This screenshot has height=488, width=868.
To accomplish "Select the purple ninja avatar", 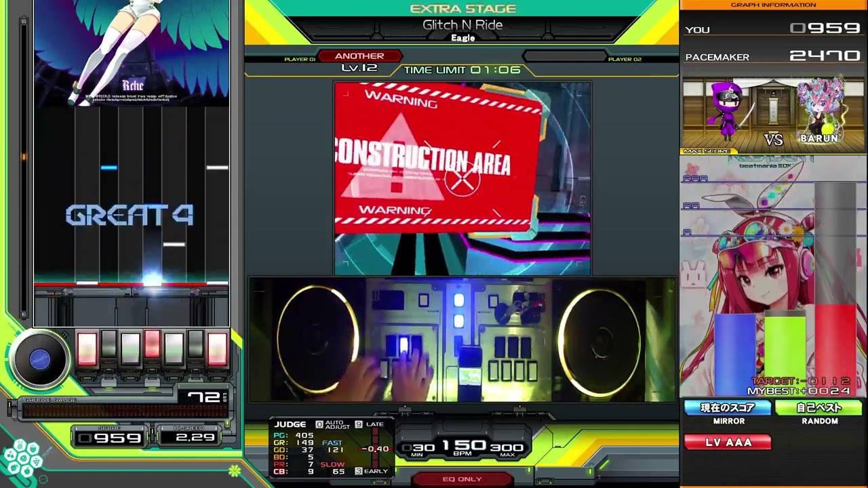I will pyautogui.click(x=728, y=112).
